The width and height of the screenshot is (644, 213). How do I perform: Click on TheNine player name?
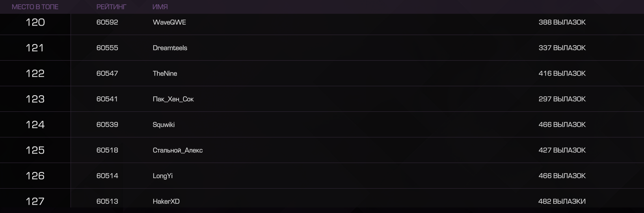click(x=165, y=74)
